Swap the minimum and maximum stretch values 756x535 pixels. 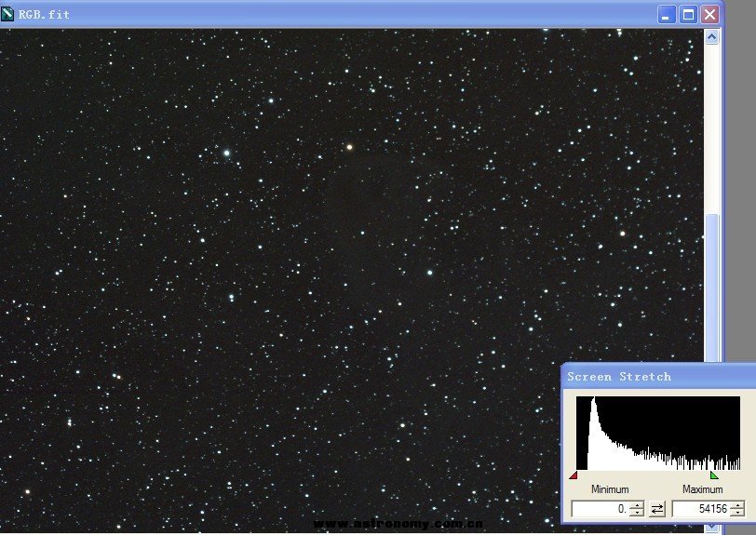pos(656,509)
